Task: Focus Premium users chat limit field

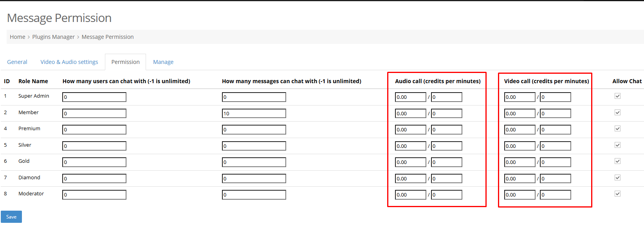Action: 94,129
